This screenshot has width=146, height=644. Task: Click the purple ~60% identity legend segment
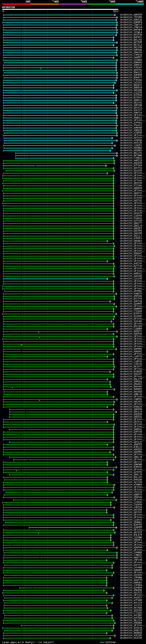coord(73,4)
